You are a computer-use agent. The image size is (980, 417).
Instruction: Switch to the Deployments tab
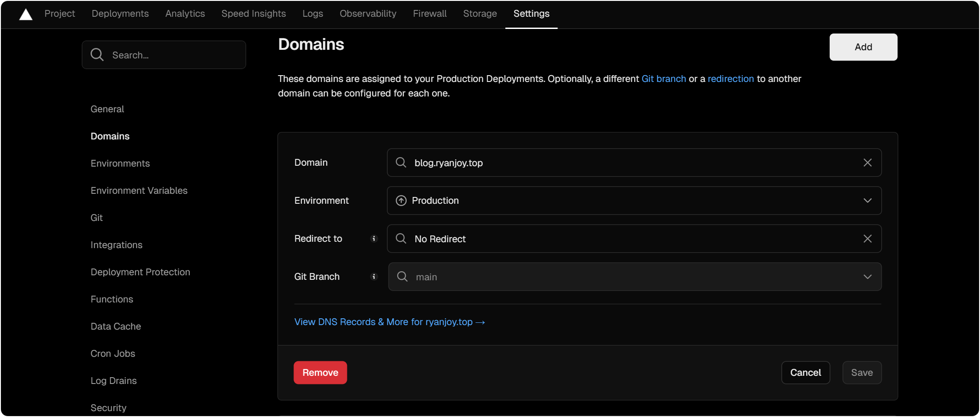[120, 14]
